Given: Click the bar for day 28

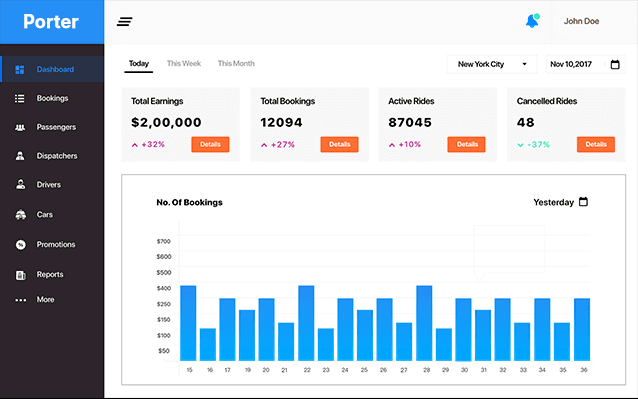Looking at the screenshot, I should point(424,323).
